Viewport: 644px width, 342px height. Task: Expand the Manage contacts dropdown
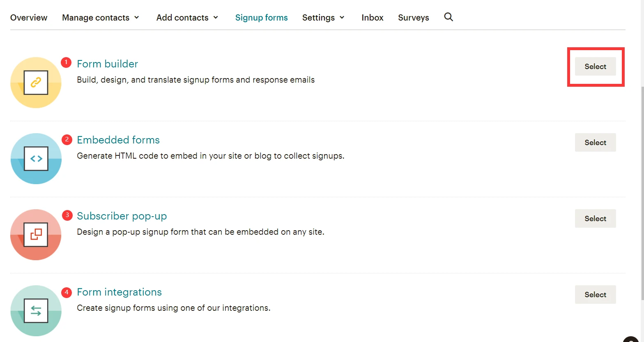click(x=101, y=18)
